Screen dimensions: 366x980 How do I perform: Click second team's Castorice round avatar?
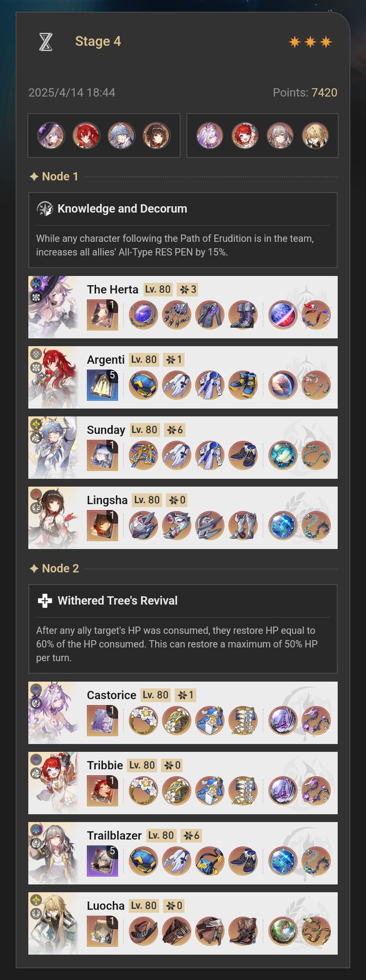210,136
